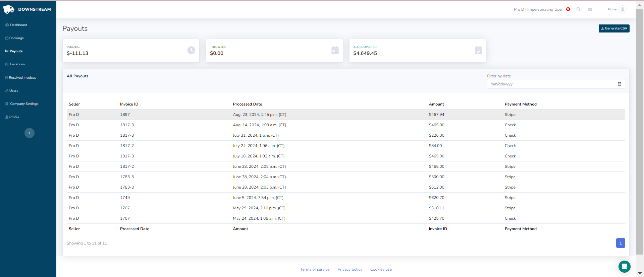Click the Pending amount $-111.13
This screenshot has width=644, height=277.
click(x=77, y=53)
